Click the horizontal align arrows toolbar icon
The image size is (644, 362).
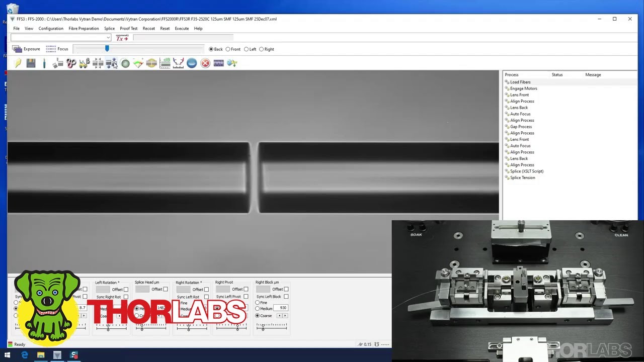(x=98, y=63)
